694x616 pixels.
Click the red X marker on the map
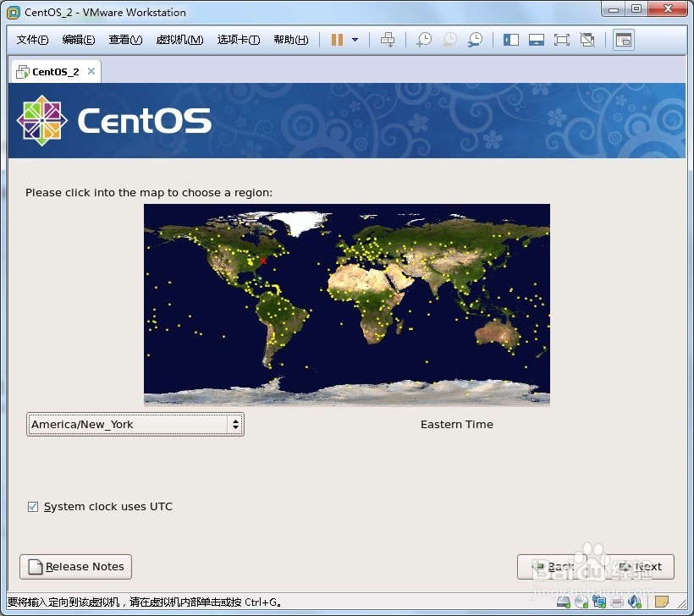(263, 261)
